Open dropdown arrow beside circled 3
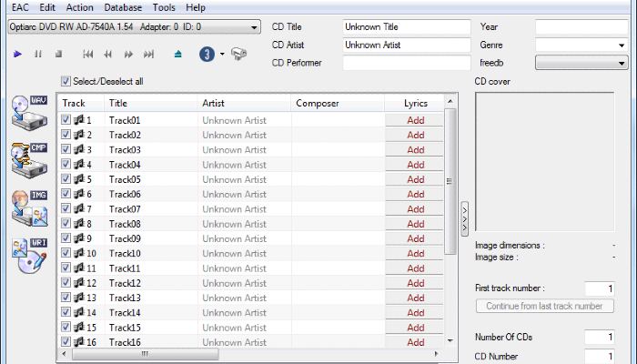Viewport: 637px width, 364px height. pyautogui.click(x=222, y=54)
